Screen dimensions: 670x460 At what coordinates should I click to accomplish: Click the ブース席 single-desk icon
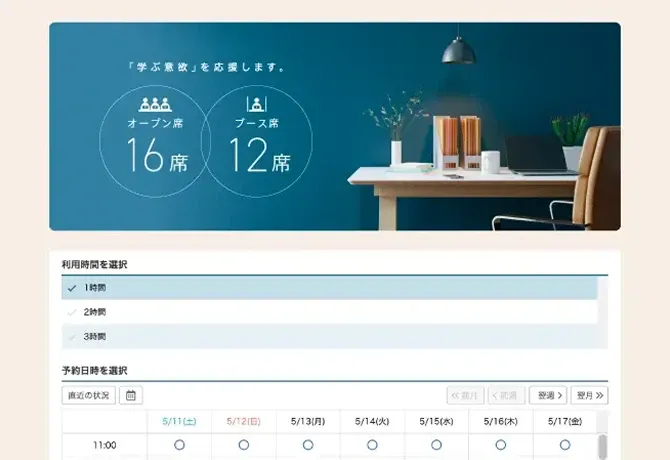[x=257, y=104]
